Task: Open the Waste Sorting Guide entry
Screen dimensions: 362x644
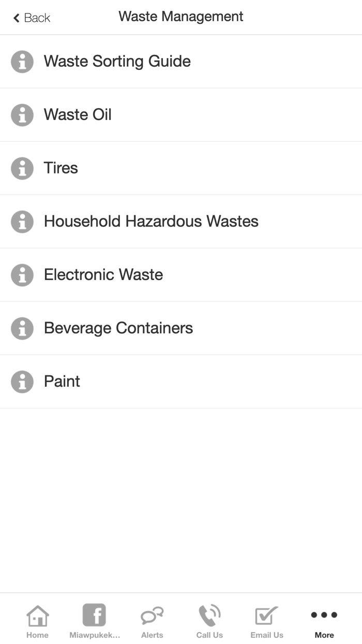Action: (x=117, y=61)
